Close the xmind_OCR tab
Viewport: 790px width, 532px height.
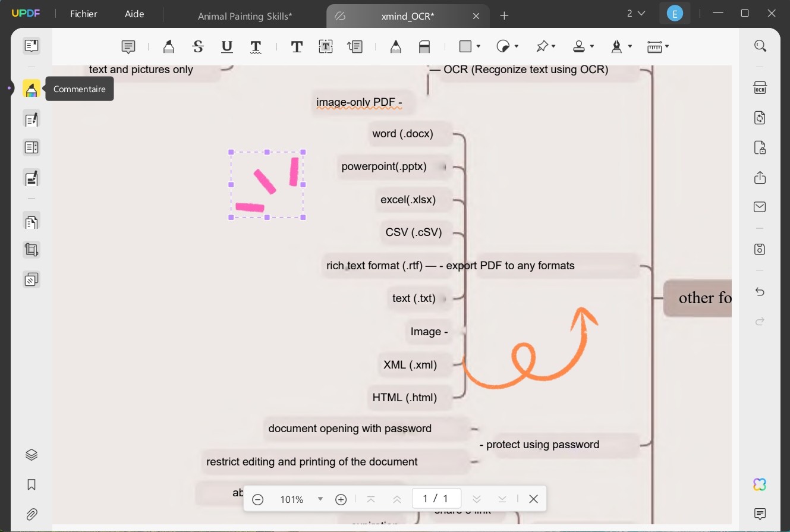[x=476, y=16]
